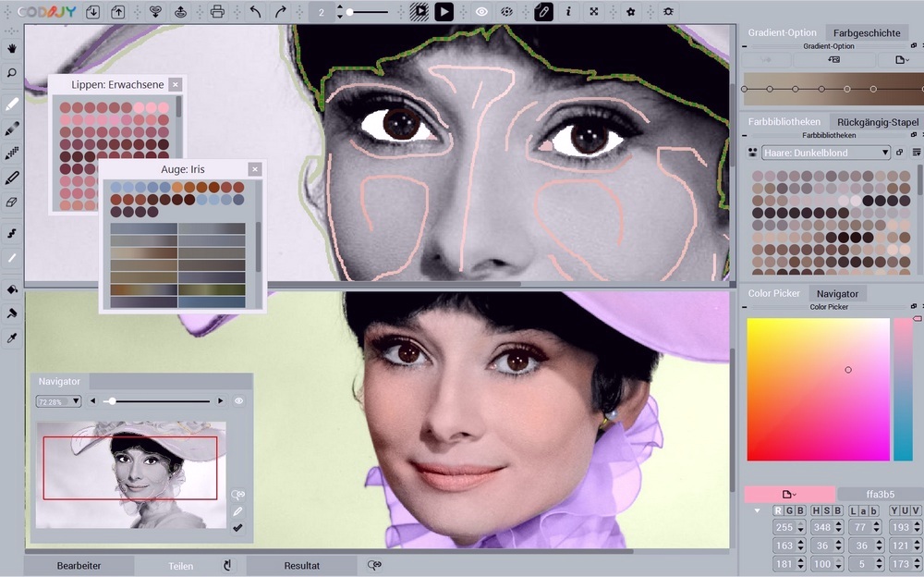Click the Undo arrow in the top toolbar
This screenshot has height=577, width=924.
click(x=255, y=11)
